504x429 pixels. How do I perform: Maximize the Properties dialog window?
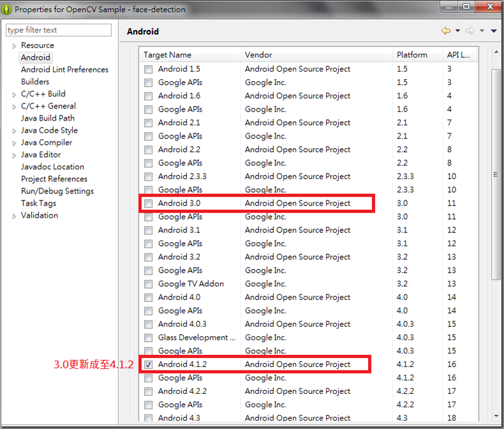(x=466, y=6)
